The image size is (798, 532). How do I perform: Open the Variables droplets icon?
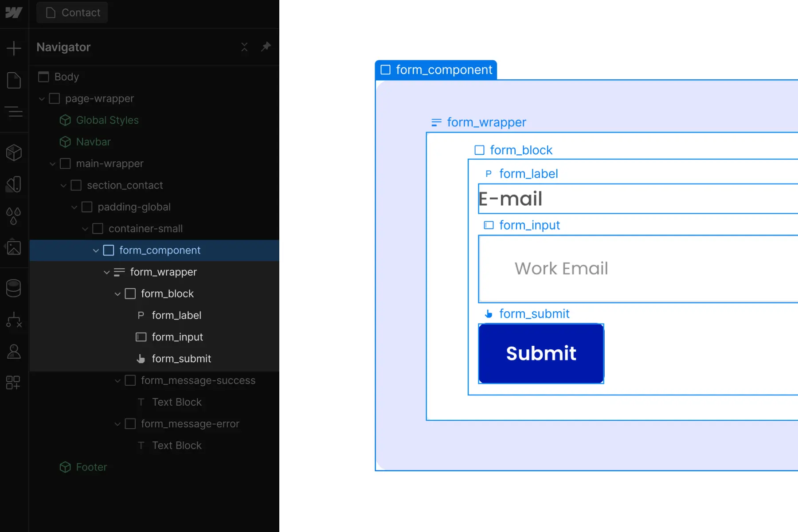pos(14,216)
